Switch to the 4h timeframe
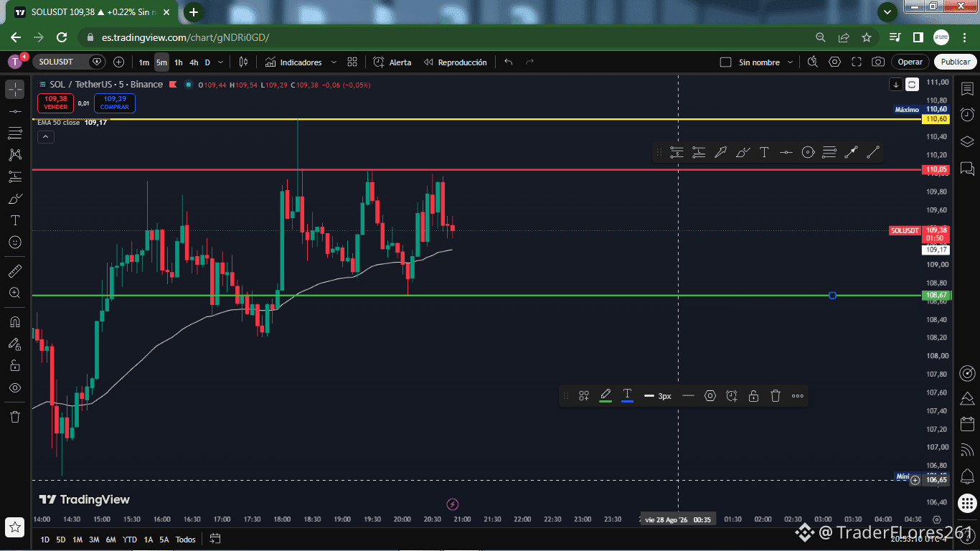Screen dimensions: 980x551 194,62
